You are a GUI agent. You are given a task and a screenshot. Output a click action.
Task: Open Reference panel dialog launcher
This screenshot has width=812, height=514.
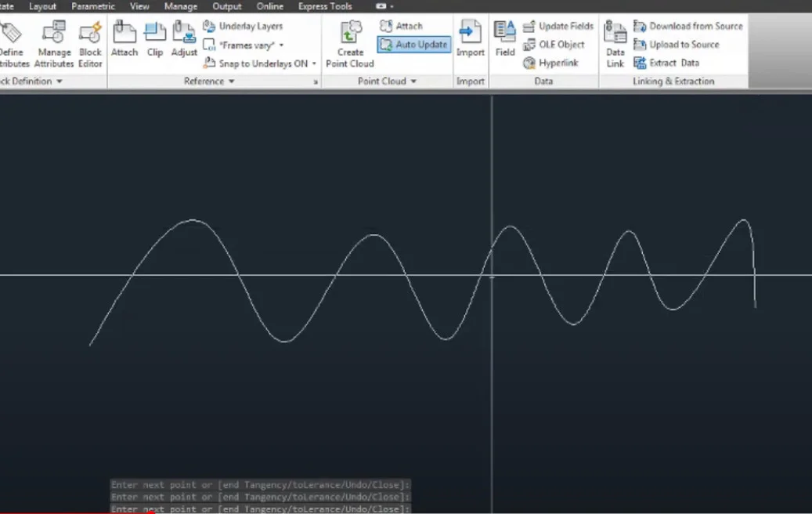[x=316, y=81]
